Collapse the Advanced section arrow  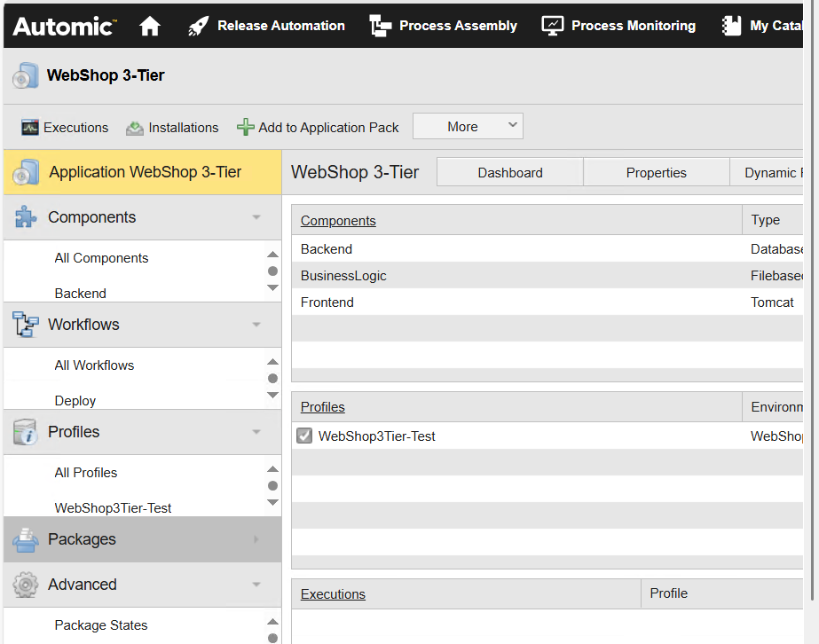tap(256, 585)
